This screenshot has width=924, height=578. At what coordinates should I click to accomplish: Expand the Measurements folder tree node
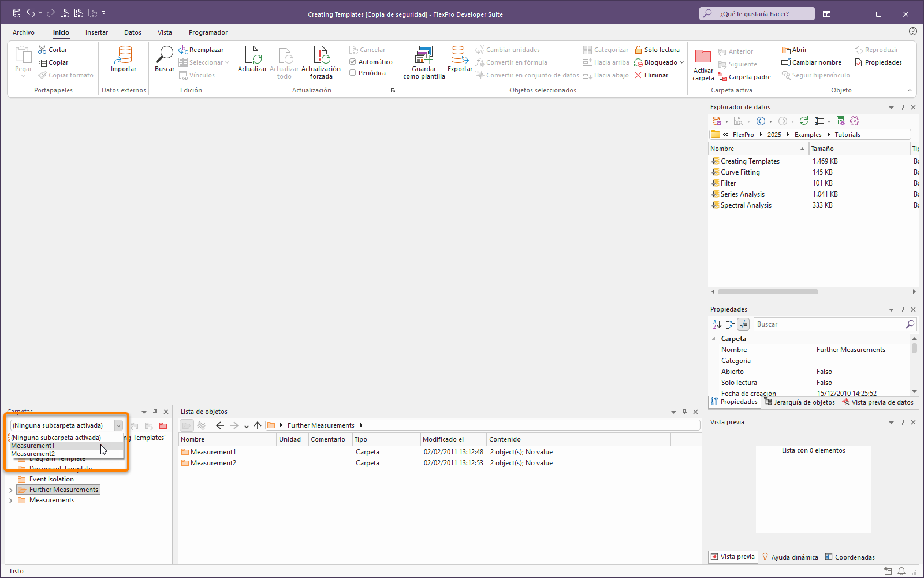(x=10, y=501)
